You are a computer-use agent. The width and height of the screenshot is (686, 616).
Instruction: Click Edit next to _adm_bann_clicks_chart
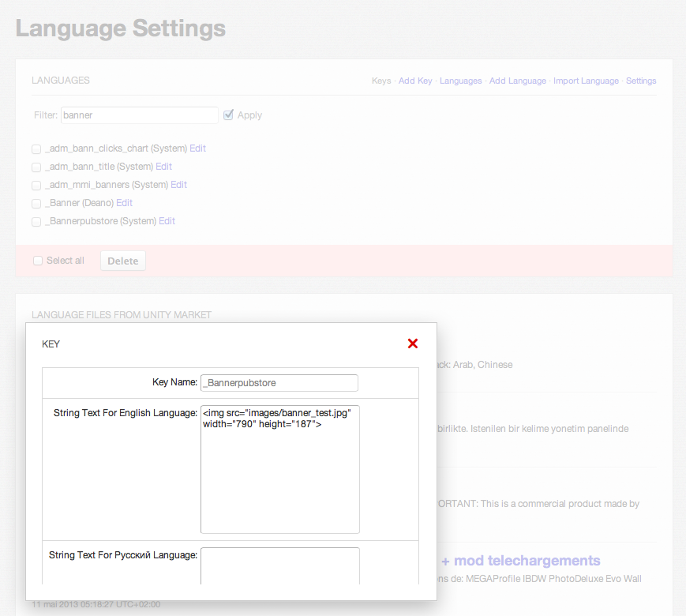197,148
